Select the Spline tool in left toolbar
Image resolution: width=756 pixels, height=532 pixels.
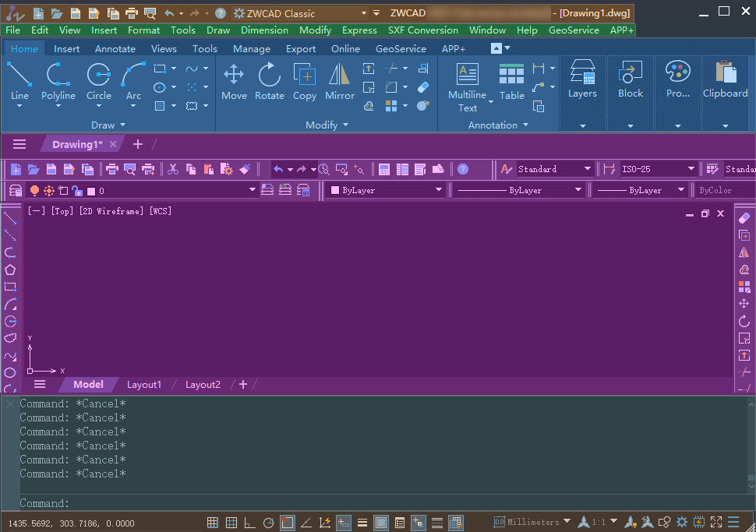(10, 356)
